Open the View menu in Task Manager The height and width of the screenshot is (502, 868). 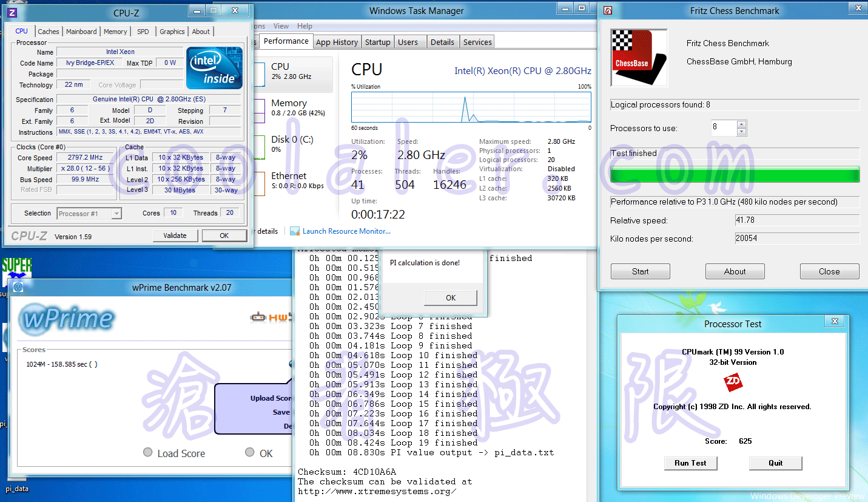(281, 26)
